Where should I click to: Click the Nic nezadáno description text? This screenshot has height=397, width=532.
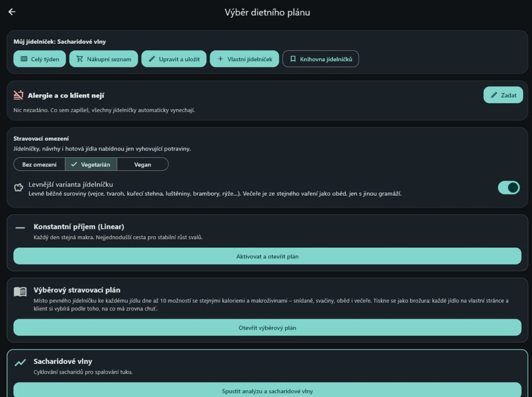104,110
